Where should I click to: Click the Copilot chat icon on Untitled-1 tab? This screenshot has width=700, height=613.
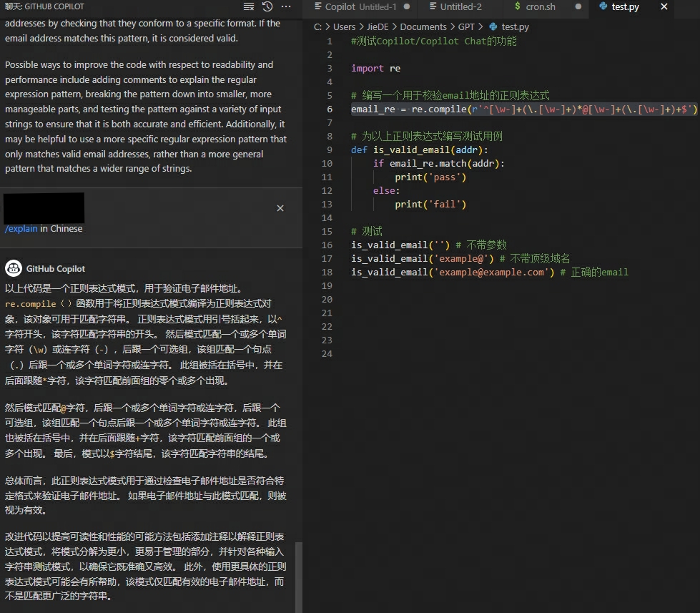point(317,7)
